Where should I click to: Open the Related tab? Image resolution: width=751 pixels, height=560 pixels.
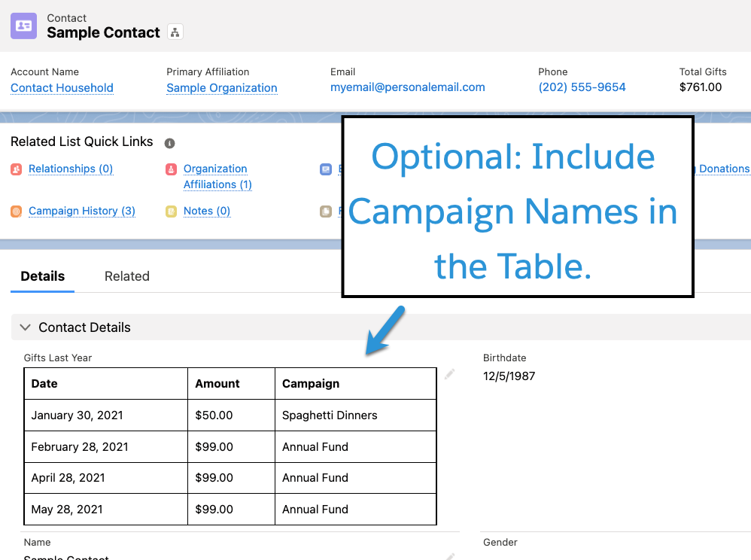point(126,276)
